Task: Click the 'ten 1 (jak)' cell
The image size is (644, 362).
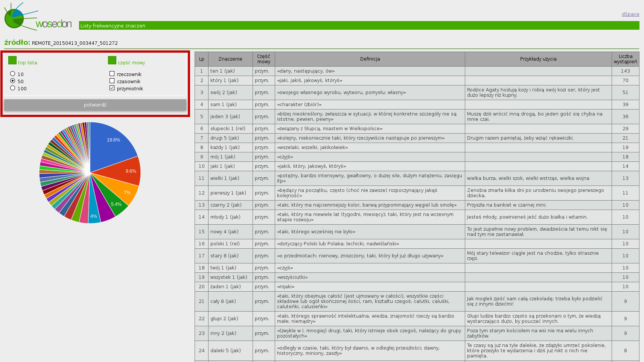Action: pos(230,71)
